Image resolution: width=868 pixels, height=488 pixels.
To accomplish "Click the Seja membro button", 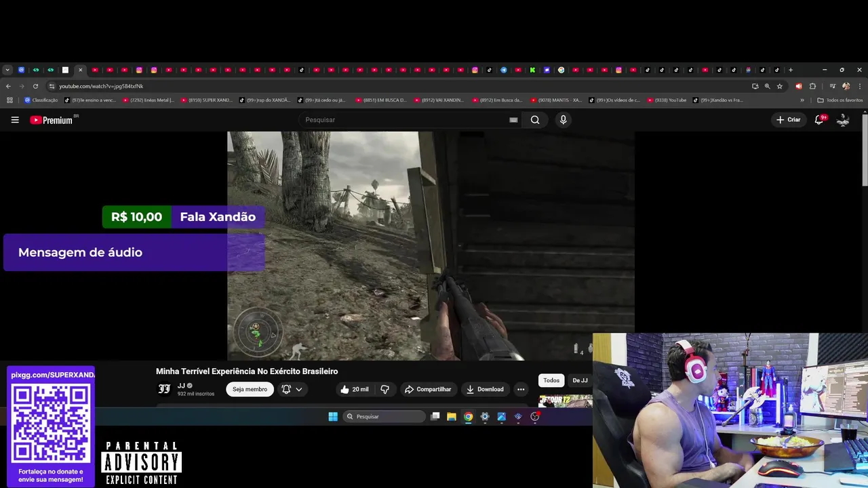I will [x=250, y=389].
